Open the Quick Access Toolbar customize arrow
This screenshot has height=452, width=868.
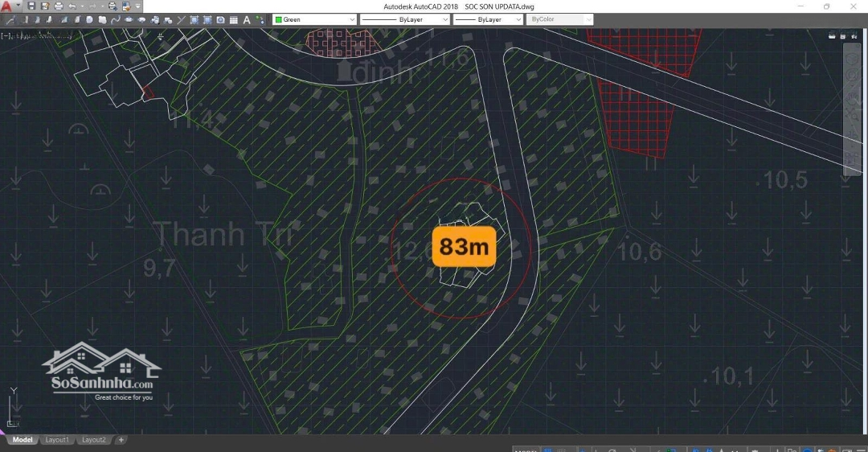coord(138,6)
